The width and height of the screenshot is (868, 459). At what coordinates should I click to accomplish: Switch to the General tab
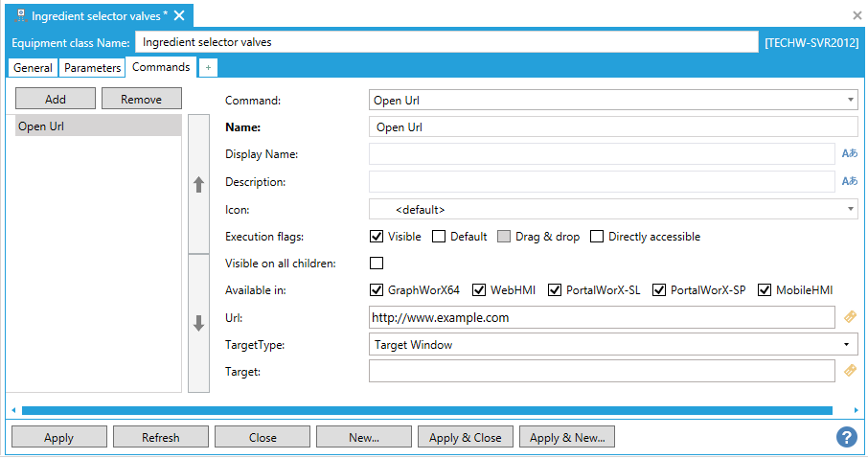pyautogui.click(x=33, y=68)
